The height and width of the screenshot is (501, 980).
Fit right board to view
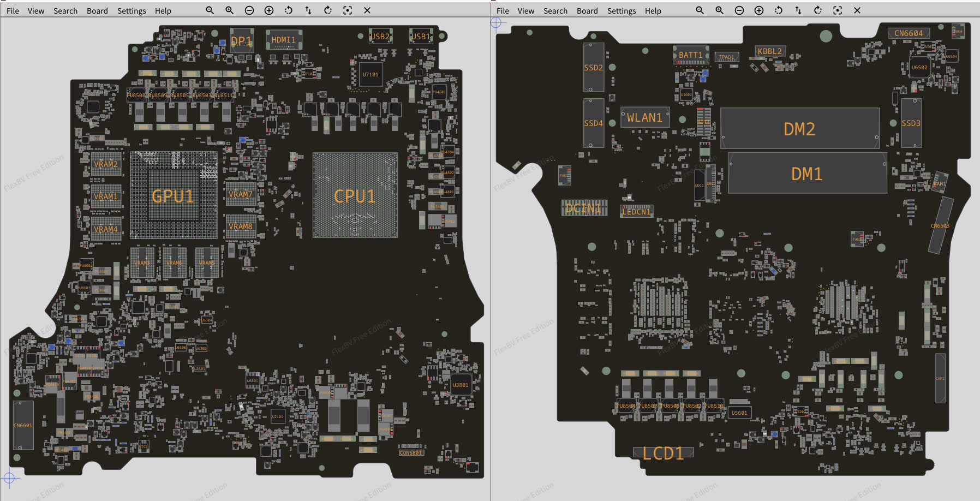point(838,10)
